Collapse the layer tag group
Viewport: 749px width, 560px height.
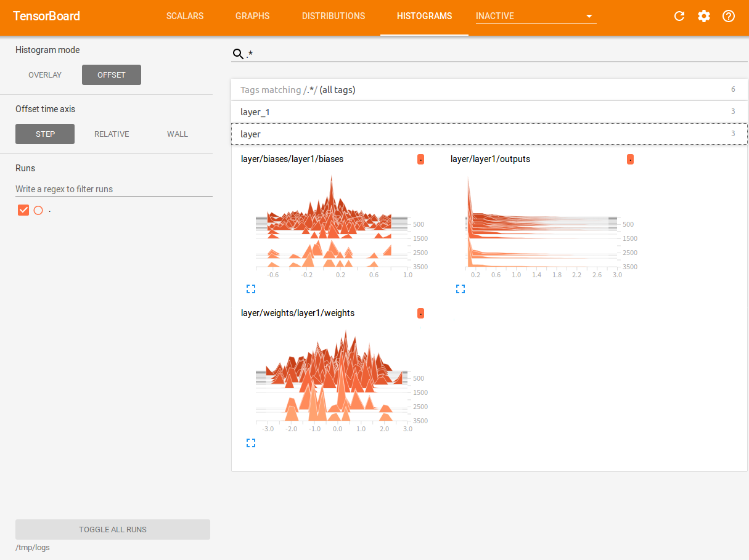pyautogui.click(x=489, y=134)
